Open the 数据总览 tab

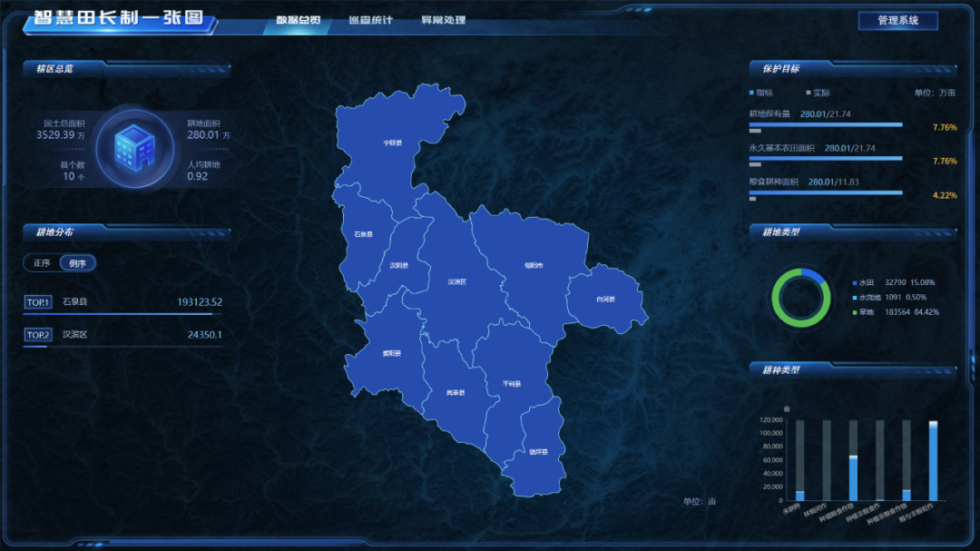coord(299,20)
